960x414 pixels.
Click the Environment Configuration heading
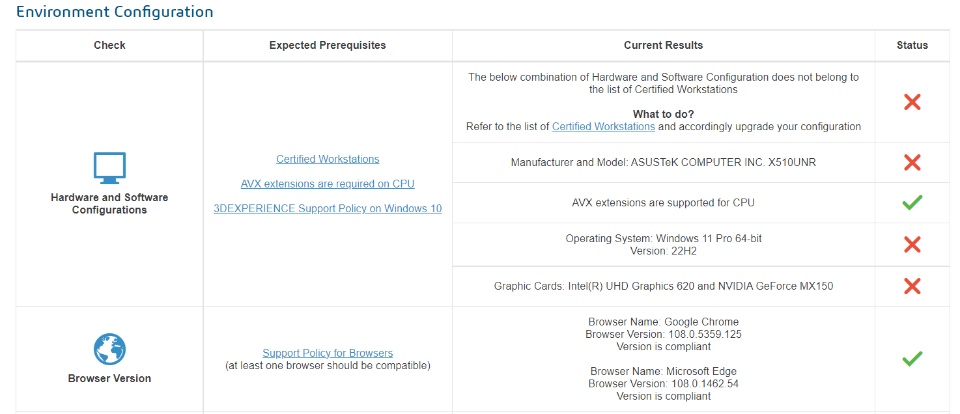click(115, 12)
